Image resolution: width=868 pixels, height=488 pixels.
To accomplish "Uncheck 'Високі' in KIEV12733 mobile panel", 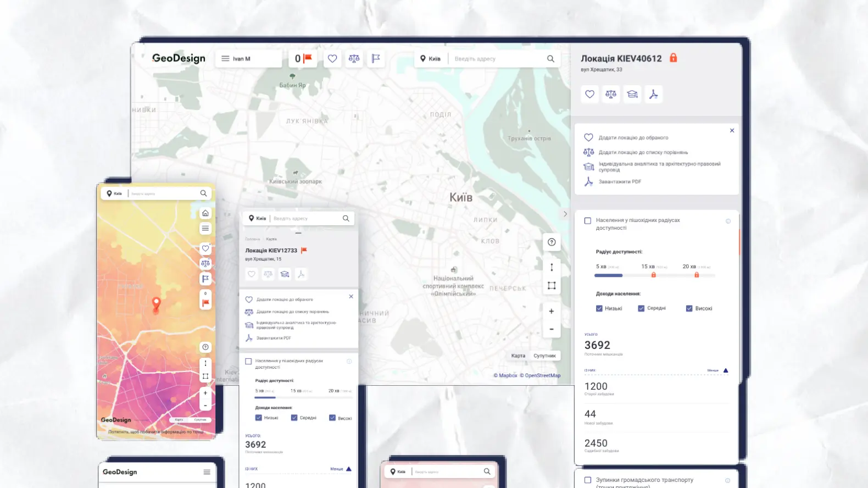I will coord(332,418).
